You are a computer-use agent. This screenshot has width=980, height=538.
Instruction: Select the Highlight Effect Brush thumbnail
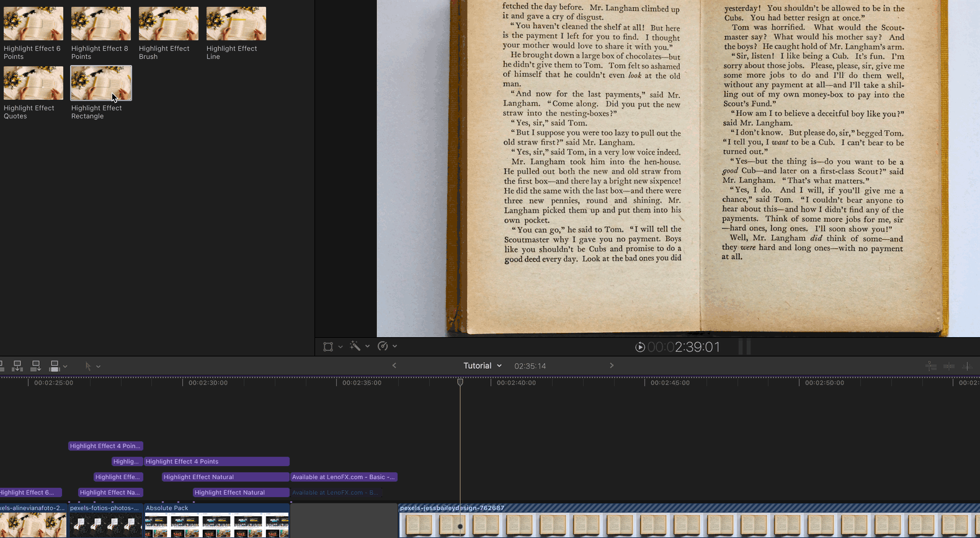168,24
